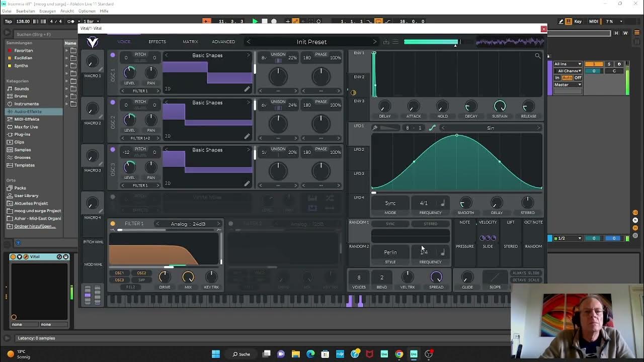The height and width of the screenshot is (362, 644).
Task: Toggle SMP input on Filter 1
Action: pos(141,280)
